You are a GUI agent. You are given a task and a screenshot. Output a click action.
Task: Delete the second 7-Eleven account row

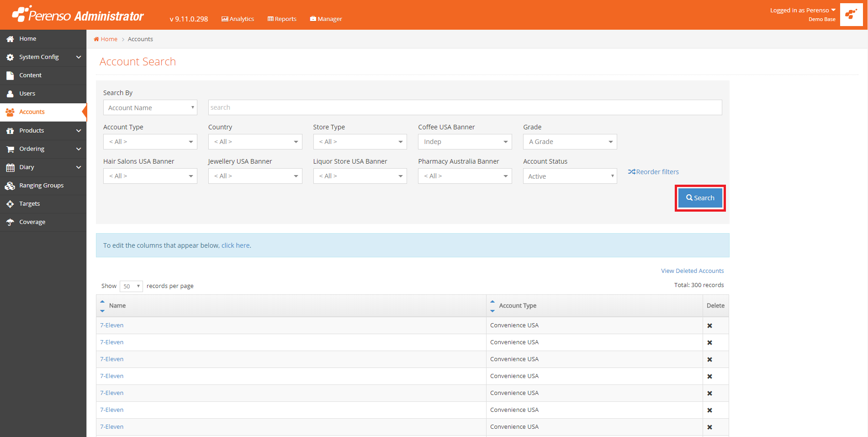point(709,343)
